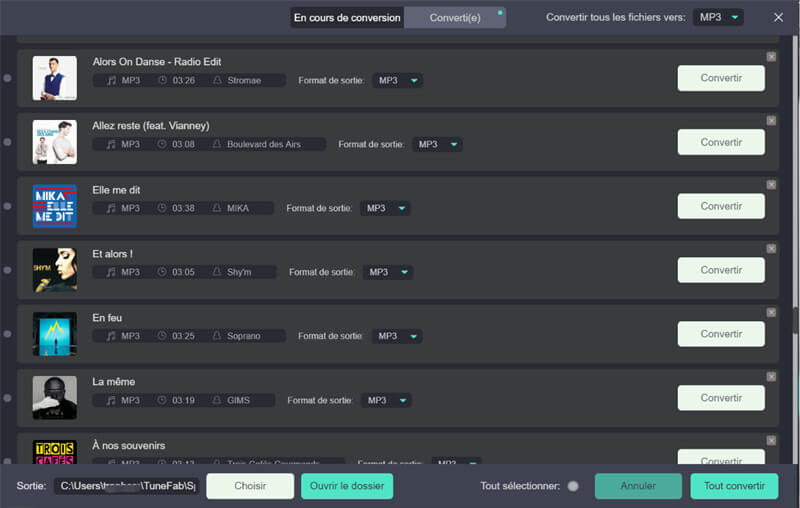
Task: Click the MIKA artist label
Action: click(x=238, y=208)
